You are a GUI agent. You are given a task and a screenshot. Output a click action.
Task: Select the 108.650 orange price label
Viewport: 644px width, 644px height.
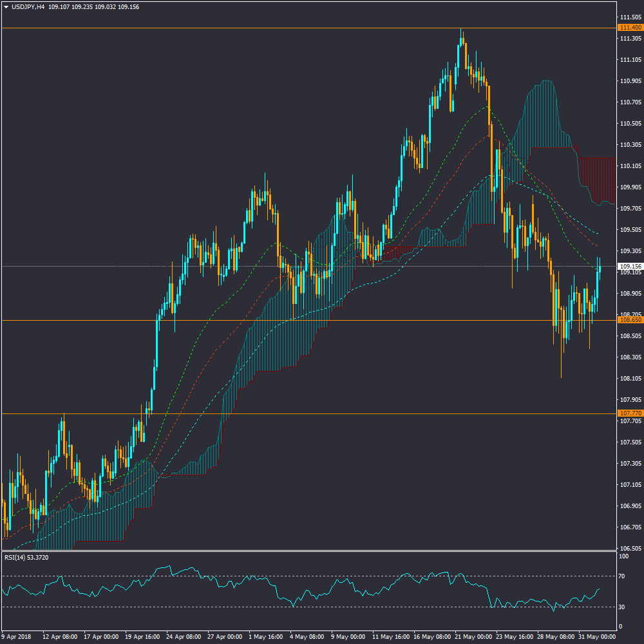(629, 320)
